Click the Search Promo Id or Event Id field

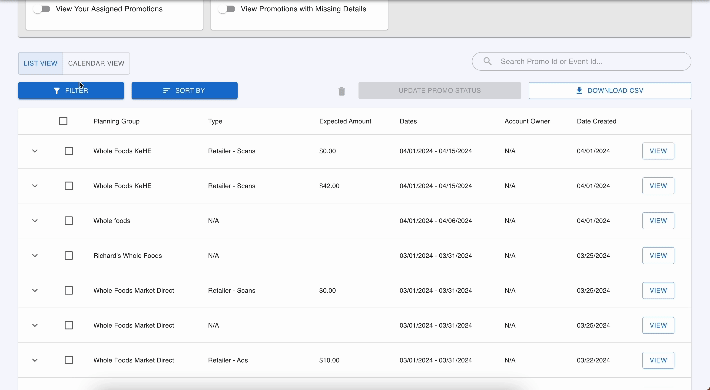[581, 62]
